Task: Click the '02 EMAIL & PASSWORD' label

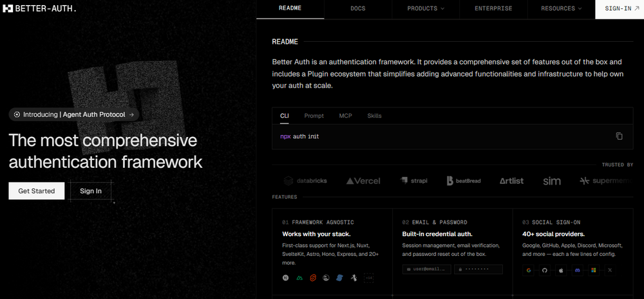Action: pyautogui.click(x=435, y=222)
